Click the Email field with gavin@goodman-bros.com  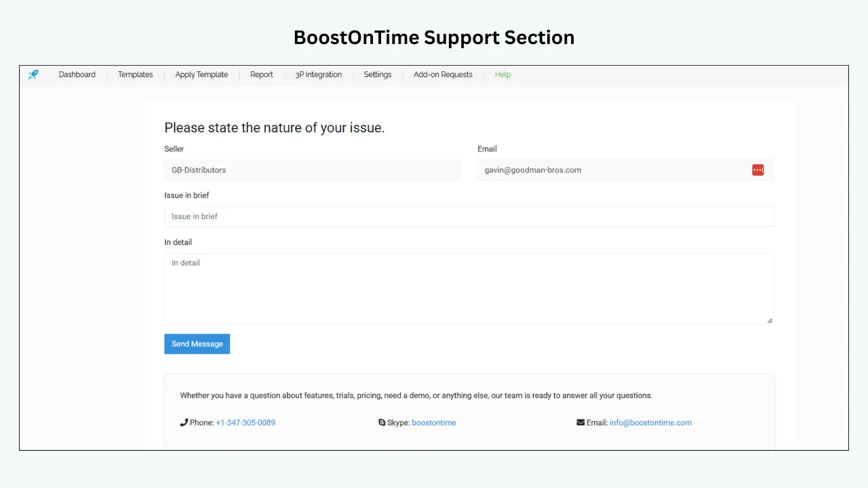(x=625, y=170)
